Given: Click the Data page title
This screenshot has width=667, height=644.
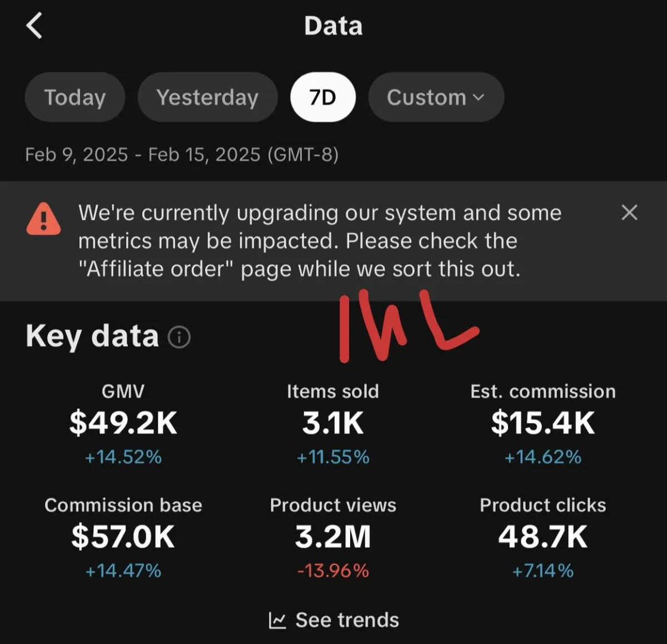Looking at the screenshot, I should (x=333, y=26).
